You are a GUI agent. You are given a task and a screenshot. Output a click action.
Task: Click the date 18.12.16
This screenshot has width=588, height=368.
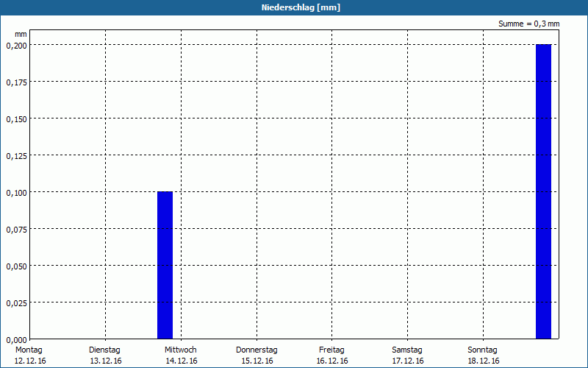pos(484,361)
